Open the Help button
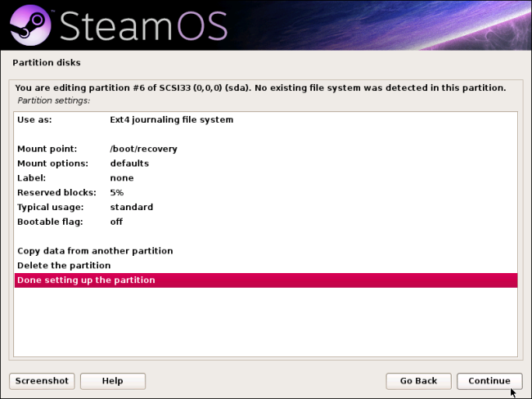Screen dimensions: 532x399 (113, 381)
